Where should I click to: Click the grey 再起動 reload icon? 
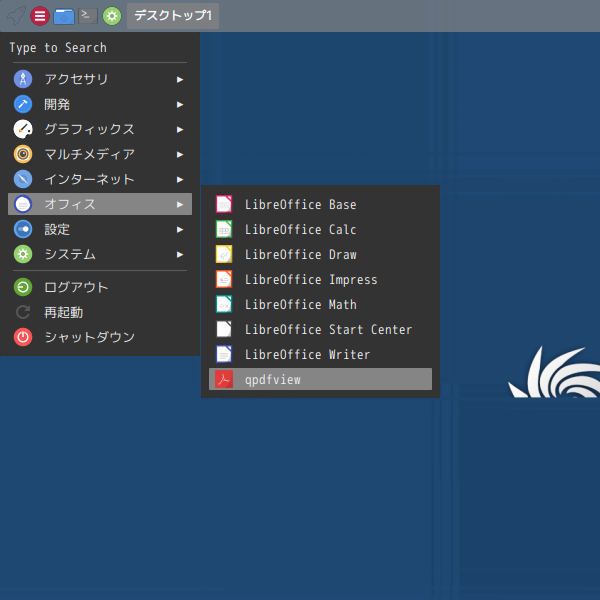[23, 312]
